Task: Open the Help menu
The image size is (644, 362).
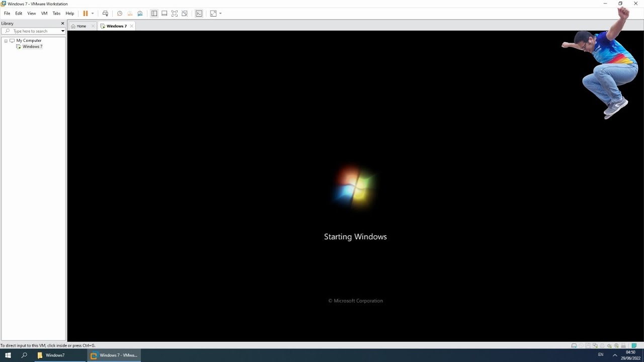Action: click(x=70, y=14)
